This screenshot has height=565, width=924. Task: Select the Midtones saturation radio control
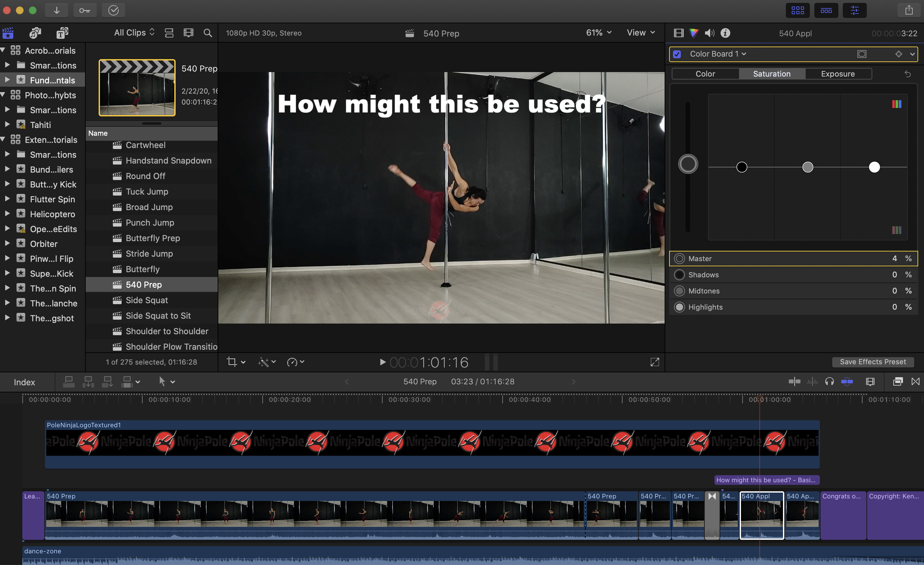click(x=679, y=291)
